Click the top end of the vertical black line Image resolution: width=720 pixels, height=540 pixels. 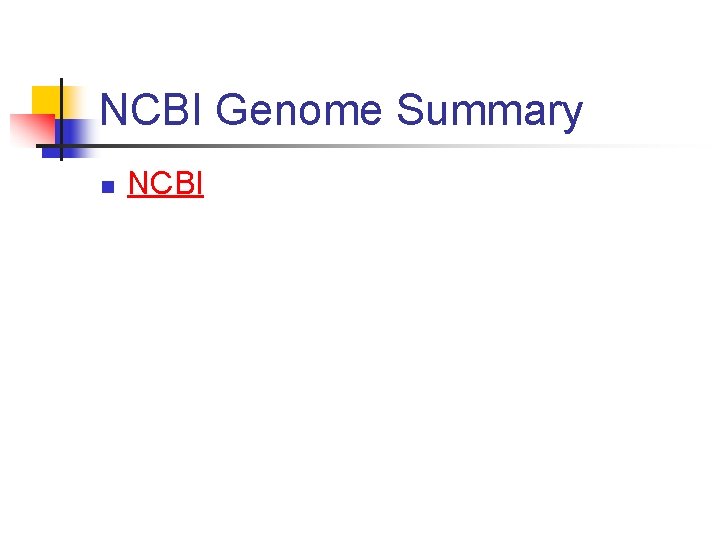pyautogui.click(x=62, y=81)
